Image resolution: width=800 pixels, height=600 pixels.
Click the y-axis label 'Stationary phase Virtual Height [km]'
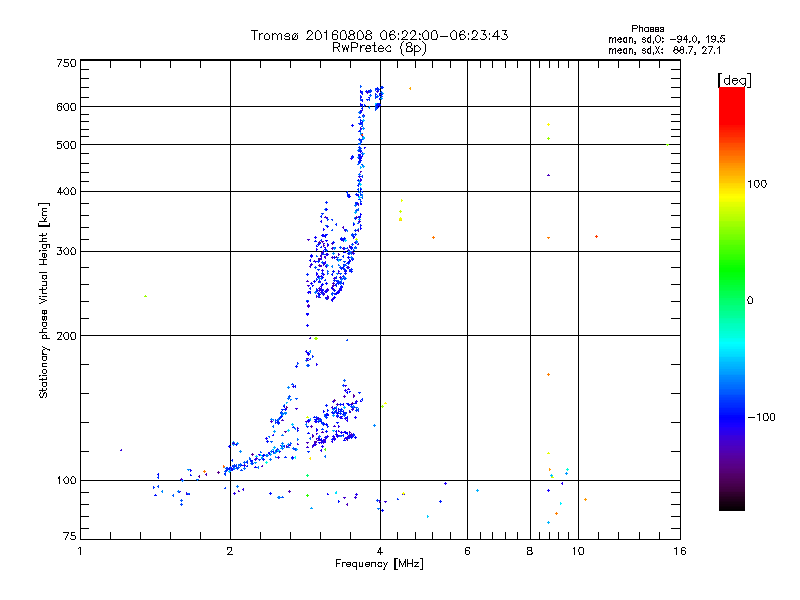43,300
